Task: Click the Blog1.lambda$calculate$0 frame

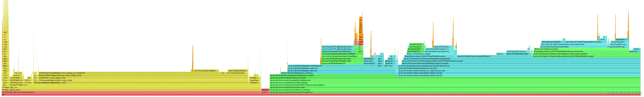Action: pos(431,54)
